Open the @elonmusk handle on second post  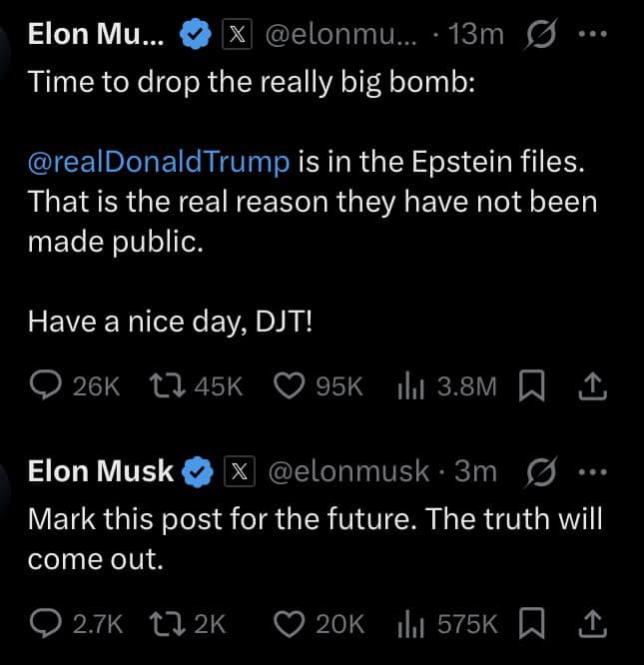[345, 471]
